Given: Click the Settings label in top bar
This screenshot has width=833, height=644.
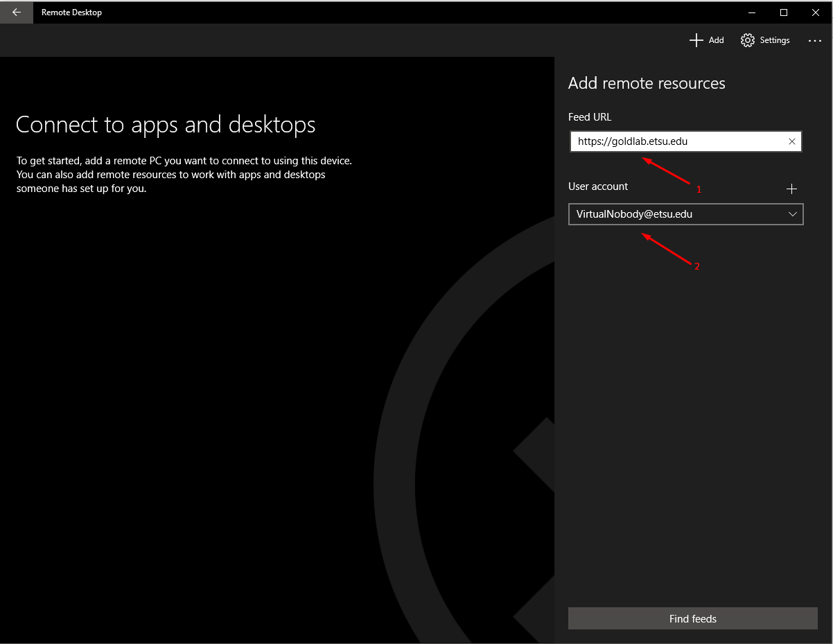Looking at the screenshot, I should (775, 40).
